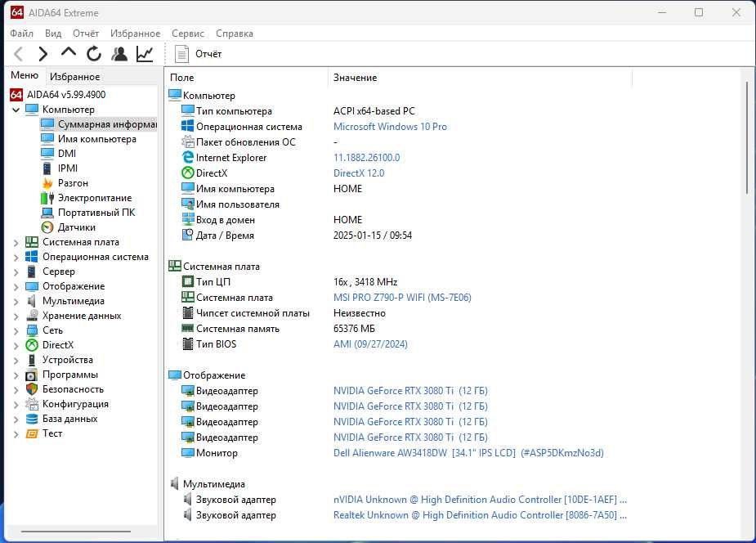Click the Разгон flame icon
Screen dimensions: 756x543
[47, 183]
